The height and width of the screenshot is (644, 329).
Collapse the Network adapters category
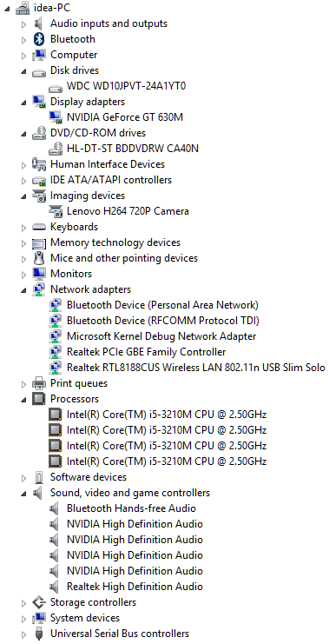pos(23,290)
